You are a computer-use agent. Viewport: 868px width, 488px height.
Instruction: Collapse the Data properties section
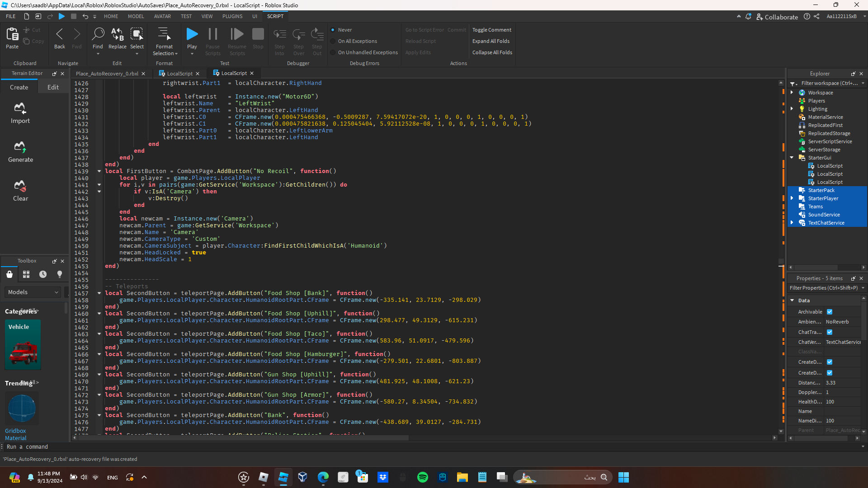coord(793,300)
